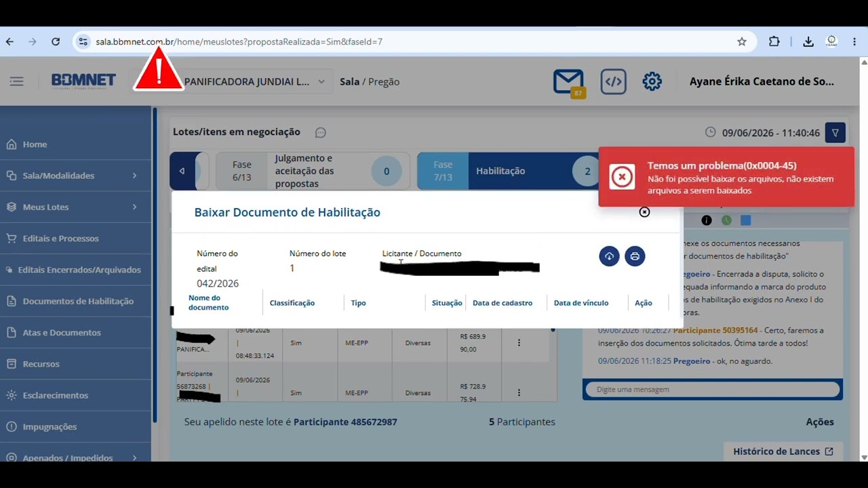The width and height of the screenshot is (868, 488).
Task: Click the print button in dialog
Action: pos(635,256)
